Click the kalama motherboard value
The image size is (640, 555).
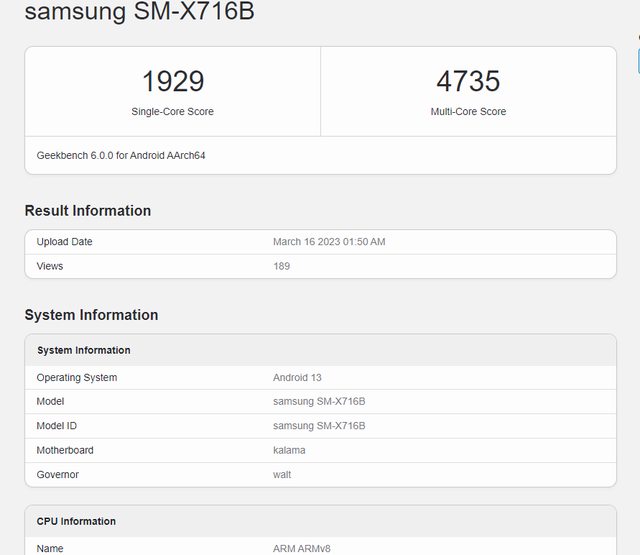pos(289,450)
